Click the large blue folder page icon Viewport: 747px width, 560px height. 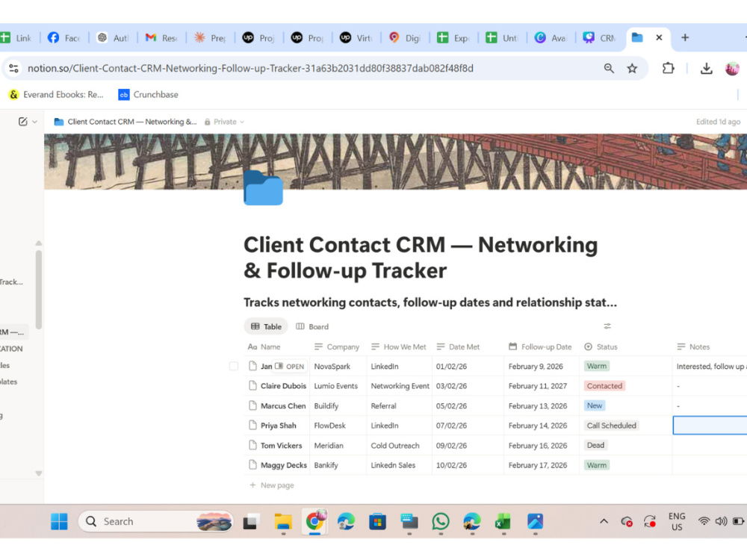coord(263,188)
